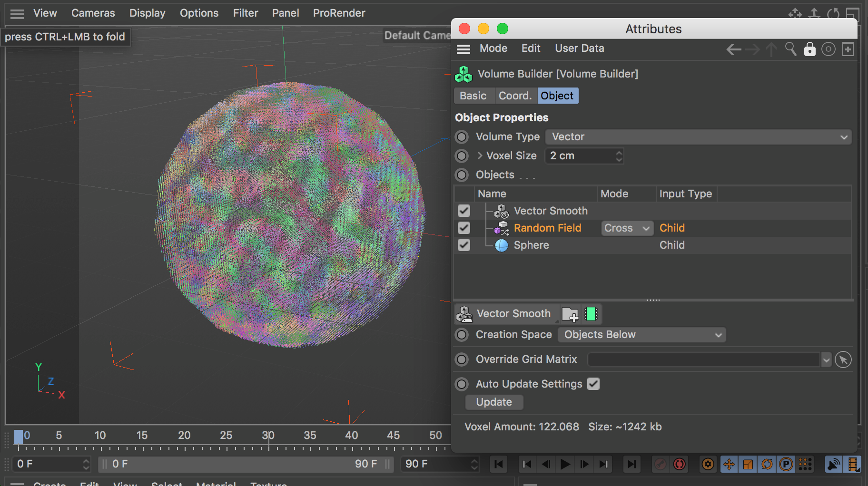Click the sound playback speaker icon

pos(834,465)
